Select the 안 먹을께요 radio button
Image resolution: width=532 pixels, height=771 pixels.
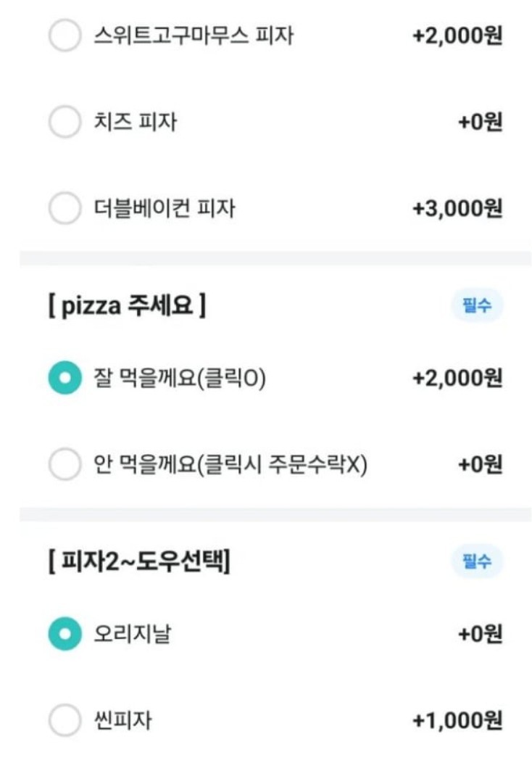pyautogui.click(x=65, y=463)
